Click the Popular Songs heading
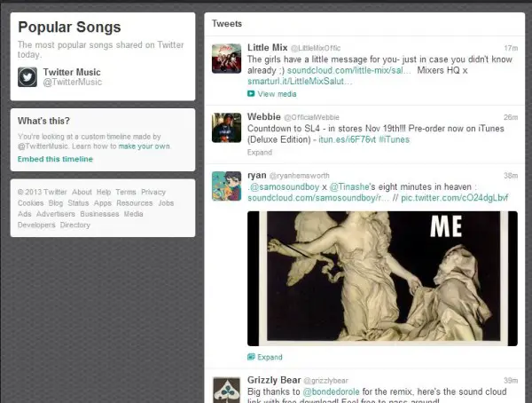This screenshot has width=532, height=403. (x=69, y=28)
